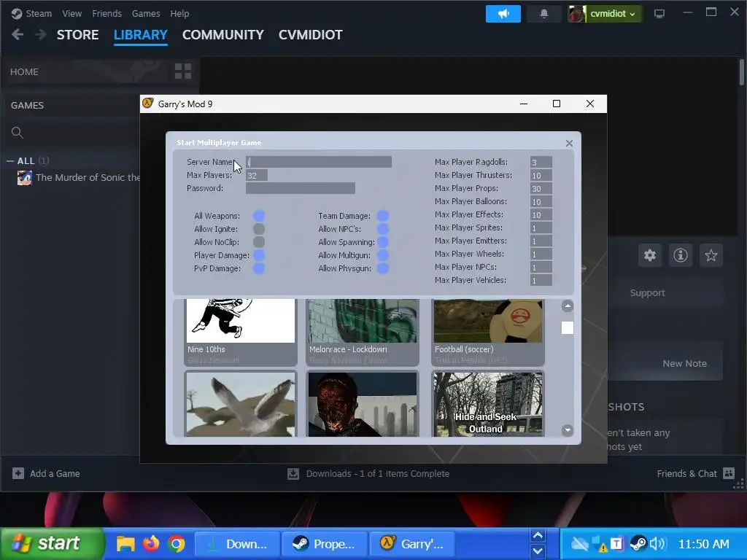Open Friends & Chat icon in Steam

(729, 473)
